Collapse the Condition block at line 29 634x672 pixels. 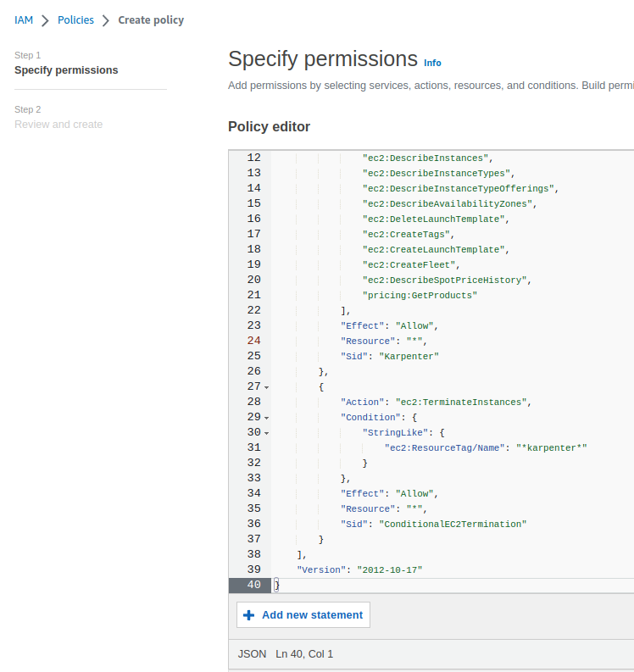[266, 418]
